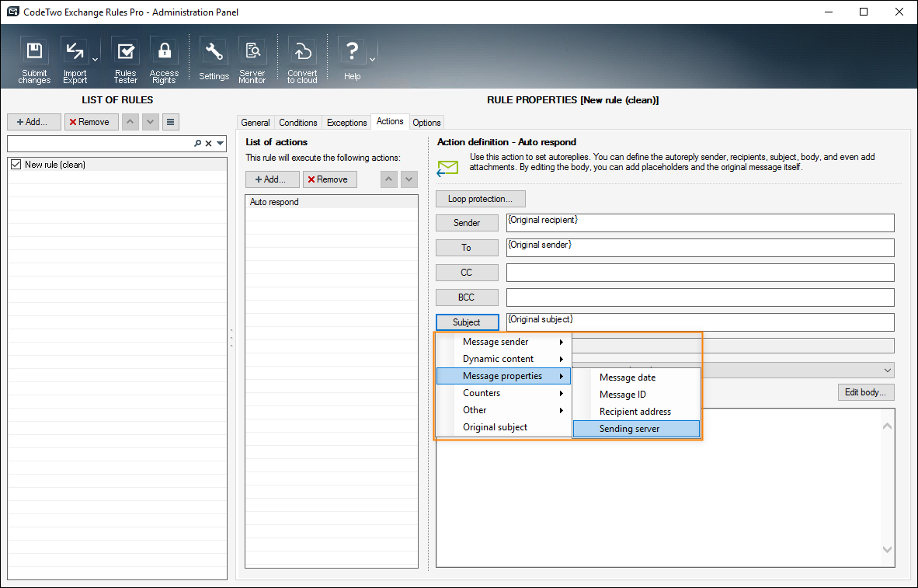Move rule up in List of Rules
Image resolution: width=918 pixels, height=588 pixels.
click(x=130, y=122)
